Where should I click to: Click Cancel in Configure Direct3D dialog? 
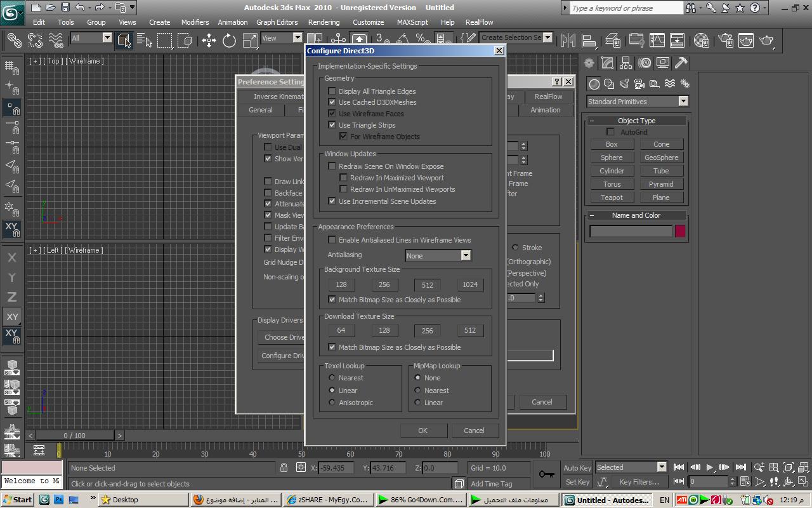tap(474, 431)
